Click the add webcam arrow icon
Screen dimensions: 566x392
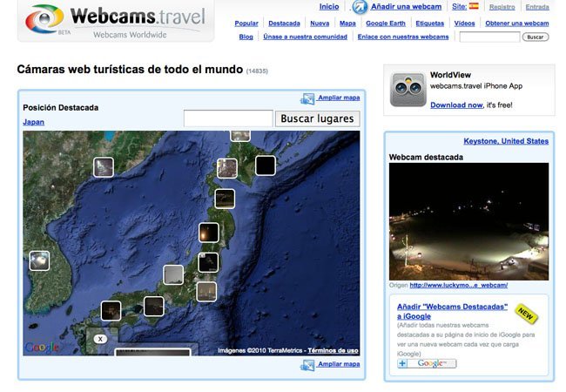(x=360, y=7)
